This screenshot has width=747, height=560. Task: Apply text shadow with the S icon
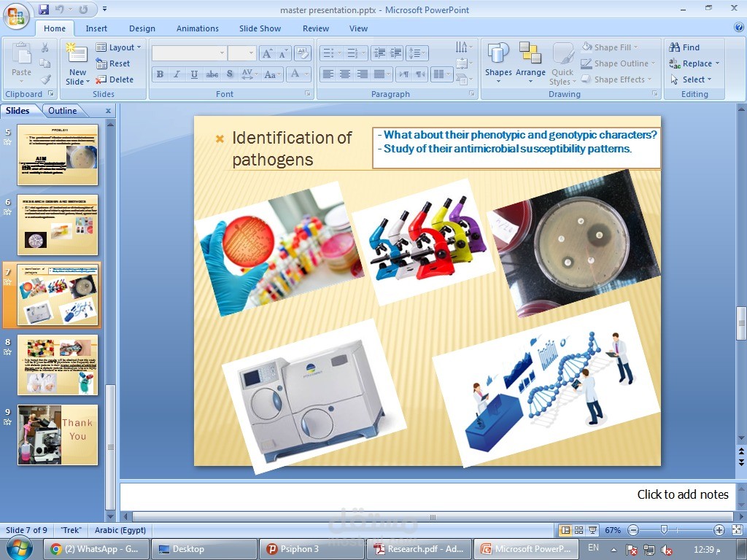point(230,74)
